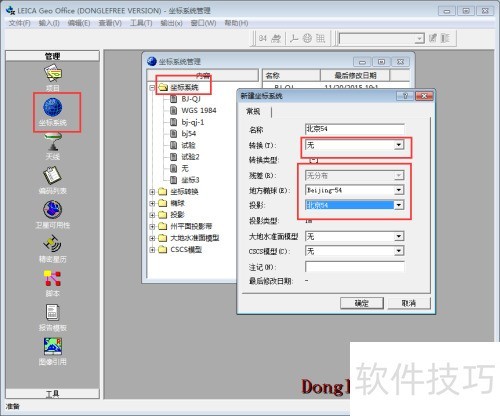The image size is (500, 416).
Task: Click the 工具 sidebar panel header
Action: point(52,394)
